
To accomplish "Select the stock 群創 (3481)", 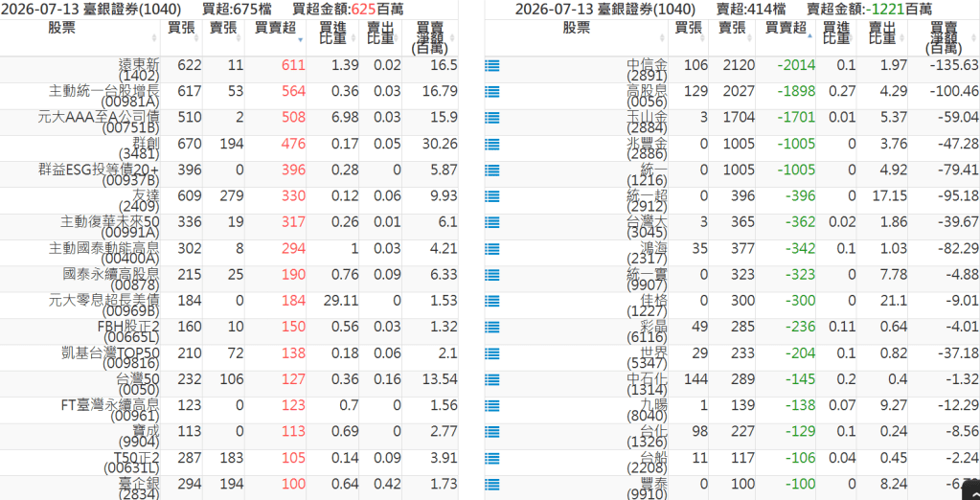I will (x=139, y=148).
